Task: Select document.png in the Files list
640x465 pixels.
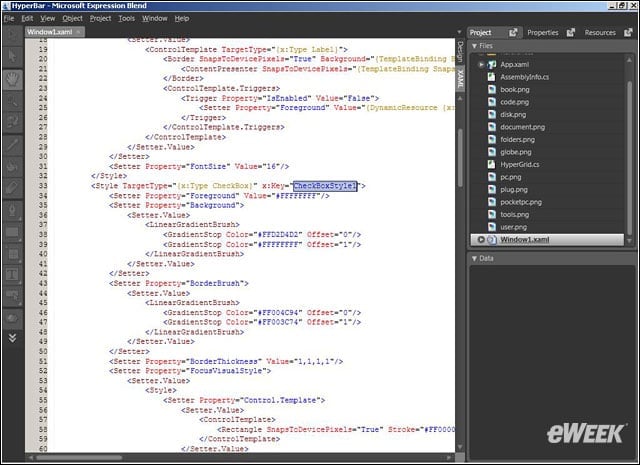Action: click(522, 127)
